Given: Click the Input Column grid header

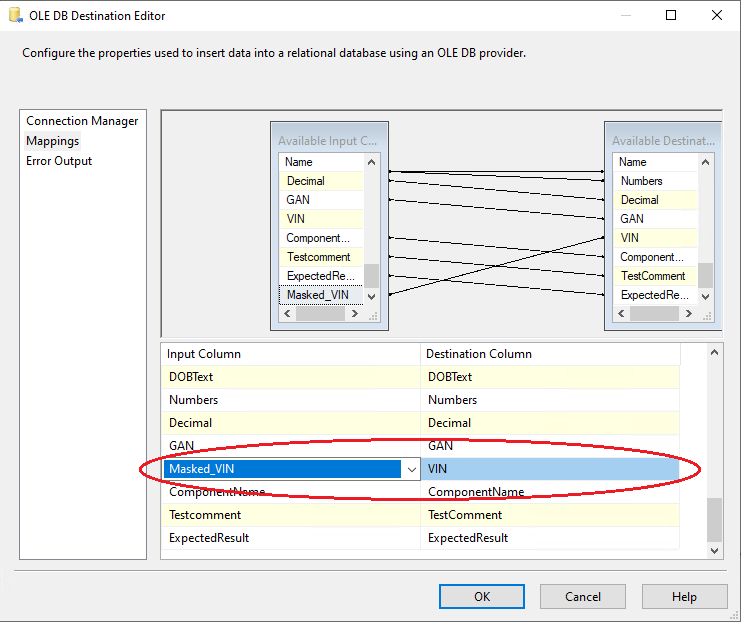Looking at the screenshot, I should pos(290,354).
